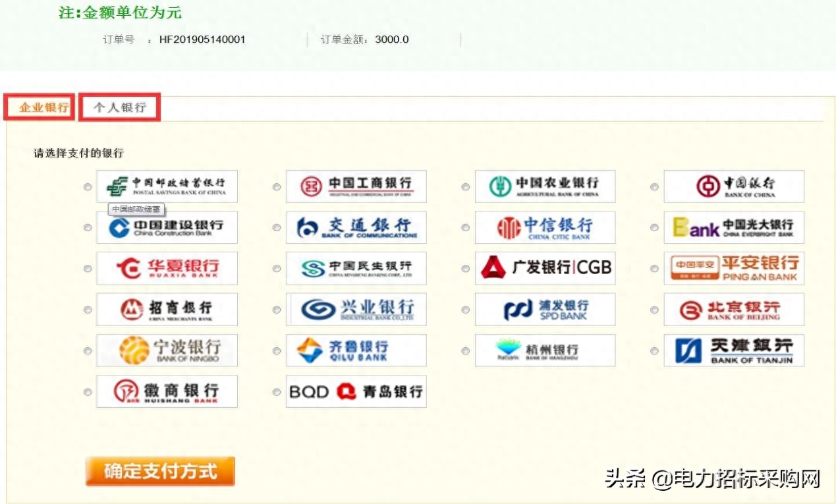Select the 广发银行 CGB radio button
The width and height of the screenshot is (836, 504).
coord(466,269)
